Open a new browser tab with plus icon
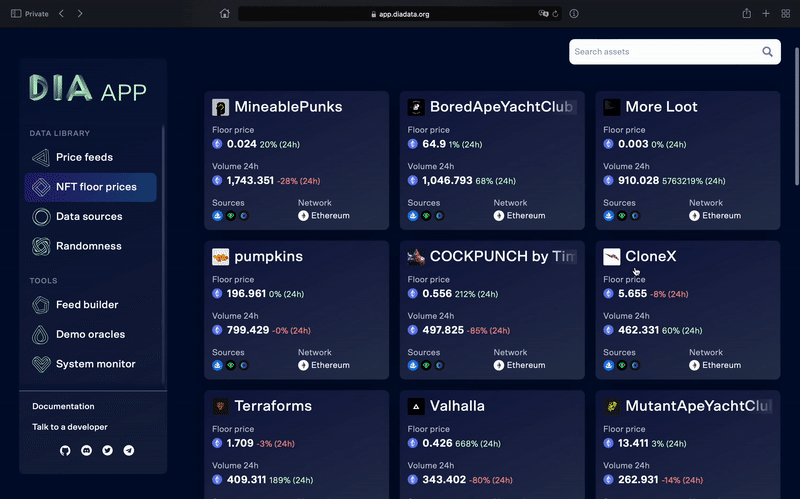 pyautogui.click(x=766, y=14)
